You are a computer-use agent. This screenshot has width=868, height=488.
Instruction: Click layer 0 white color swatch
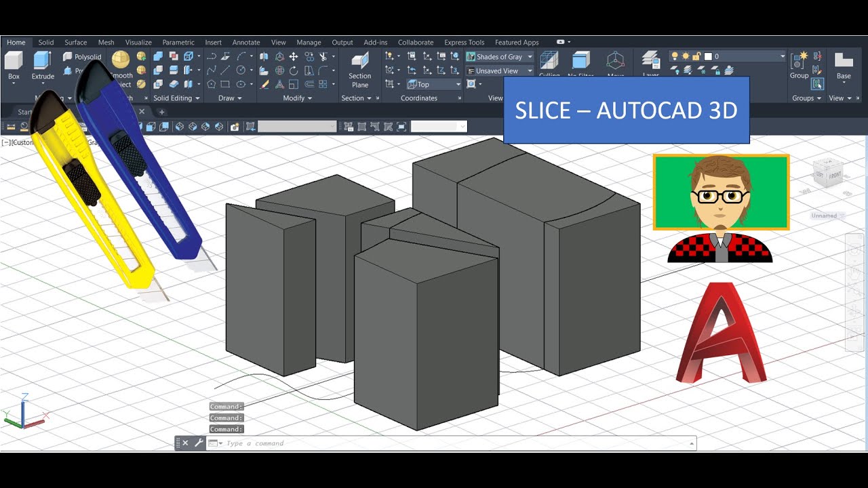[x=708, y=56]
